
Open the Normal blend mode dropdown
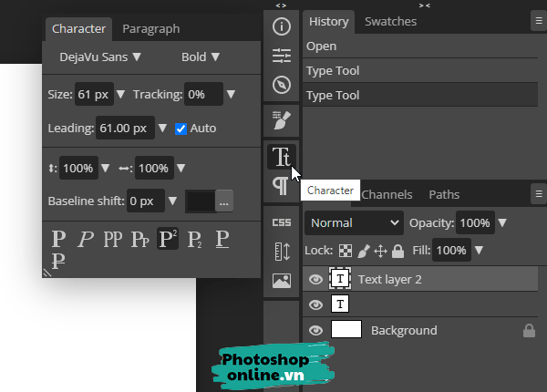354,222
